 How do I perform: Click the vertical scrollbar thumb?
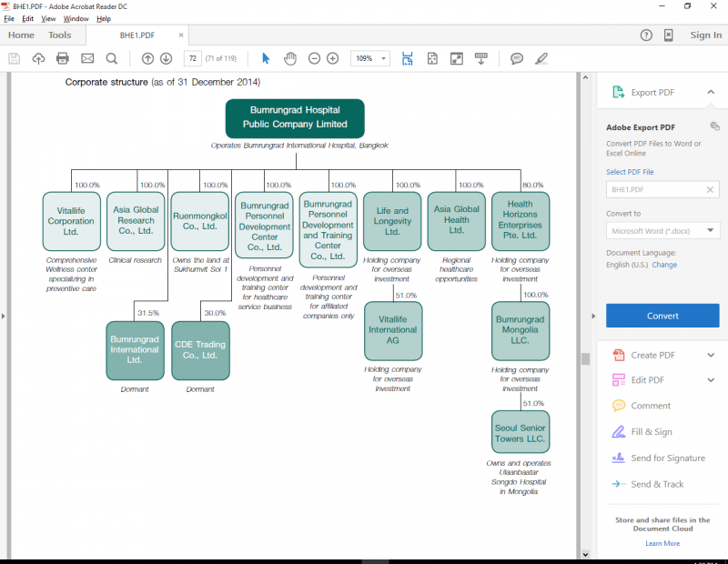(x=585, y=358)
